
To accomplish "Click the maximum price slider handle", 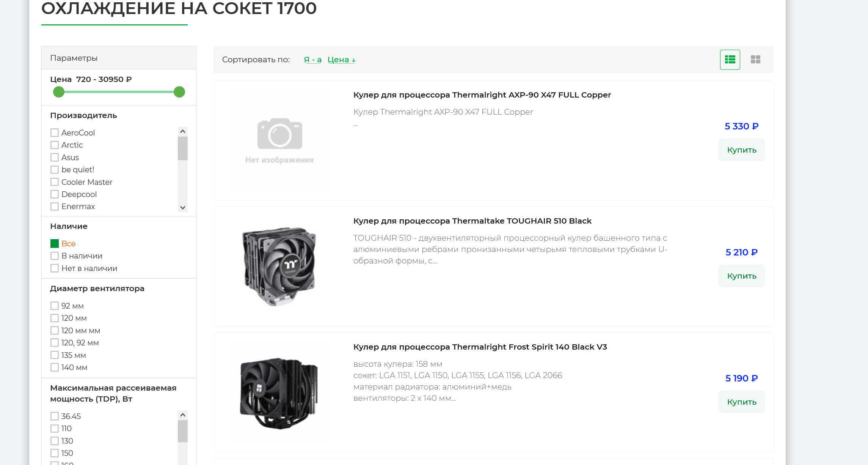I will [179, 92].
